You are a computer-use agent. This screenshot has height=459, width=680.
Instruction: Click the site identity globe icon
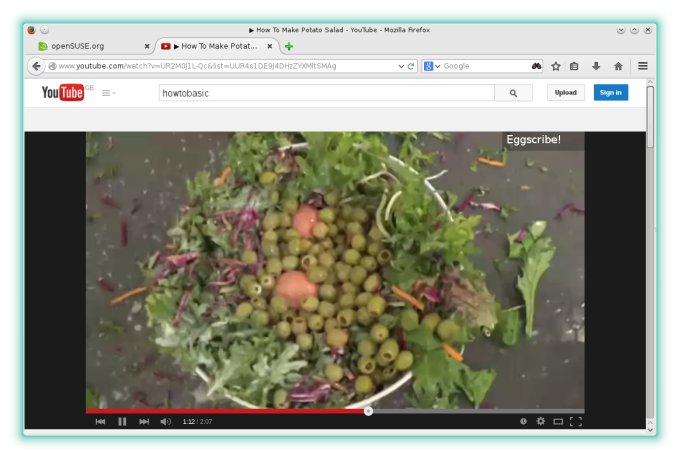click(52, 66)
